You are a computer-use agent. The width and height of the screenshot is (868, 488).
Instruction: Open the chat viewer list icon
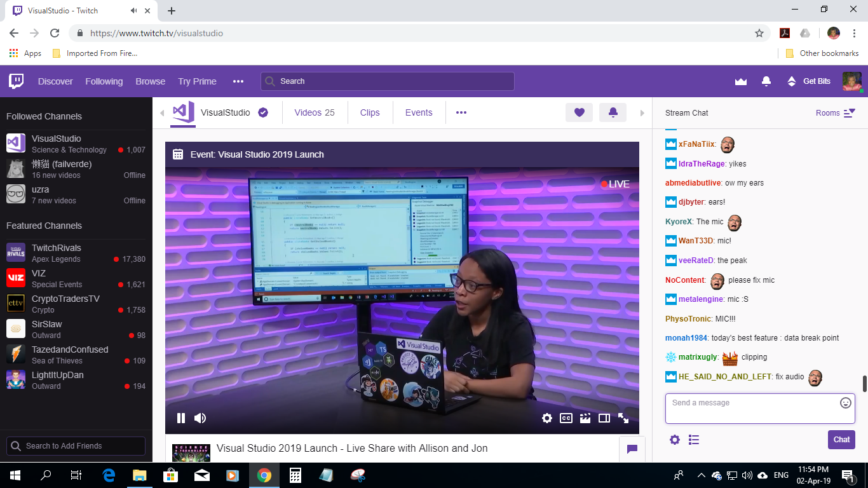coord(694,440)
